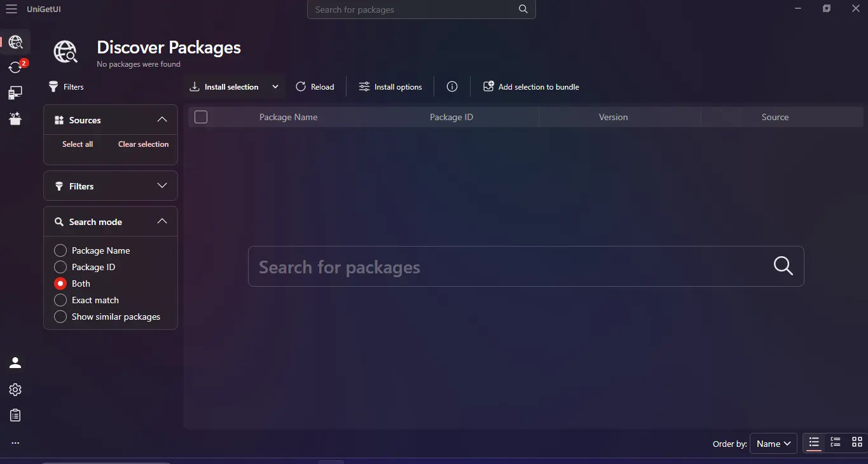The width and height of the screenshot is (868, 464).
Task: Open the user account icon
Action: (x=15, y=363)
